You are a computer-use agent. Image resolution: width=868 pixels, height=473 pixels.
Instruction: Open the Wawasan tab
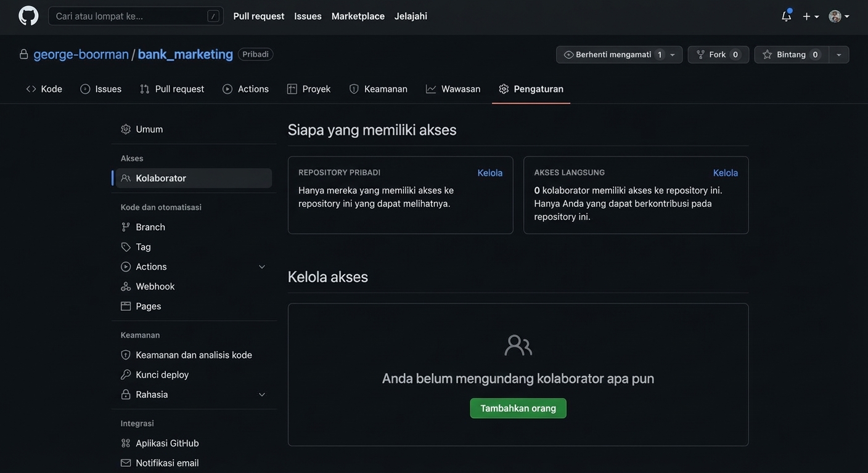pyautogui.click(x=453, y=89)
